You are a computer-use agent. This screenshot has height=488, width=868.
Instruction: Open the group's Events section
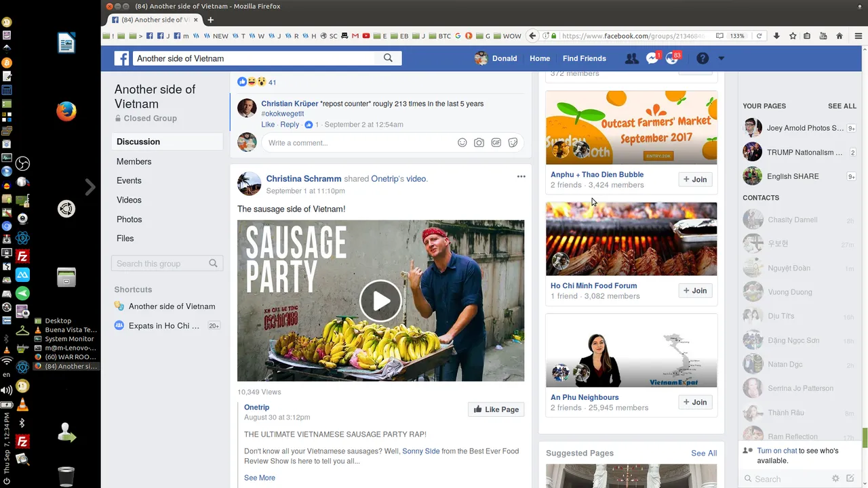pyautogui.click(x=129, y=180)
